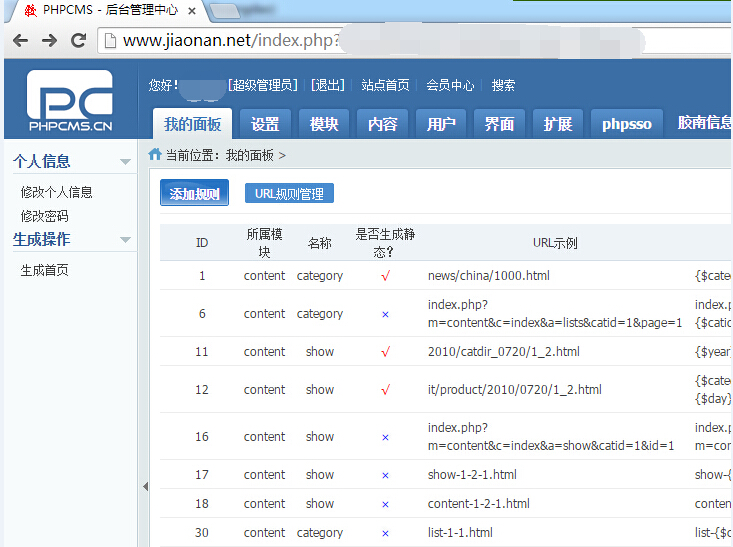
Task: Click ID number 30 in the table
Action: (202, 533)
